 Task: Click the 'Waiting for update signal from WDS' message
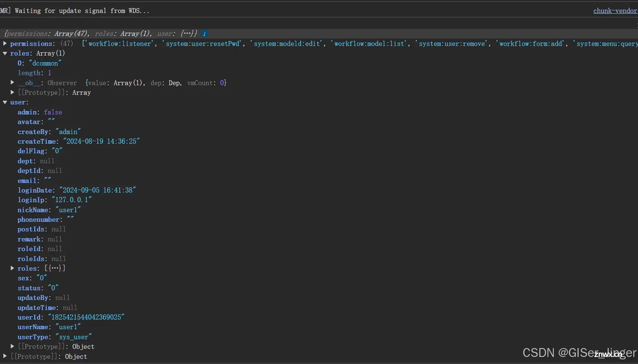(x=82, y=11)
